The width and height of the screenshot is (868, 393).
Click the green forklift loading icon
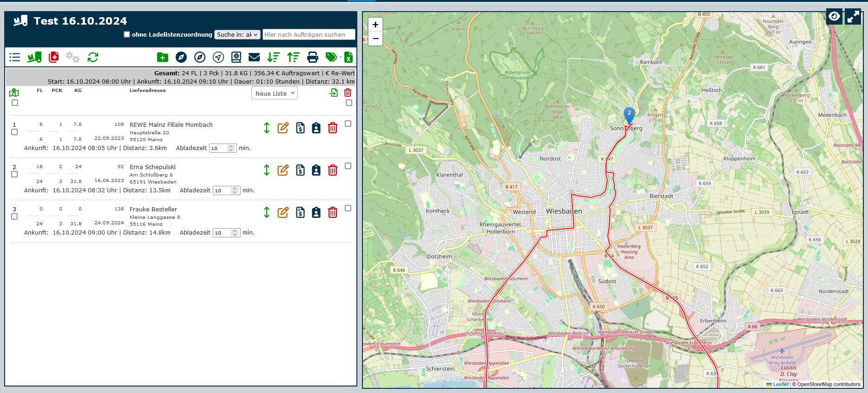(x=34, y=57)
